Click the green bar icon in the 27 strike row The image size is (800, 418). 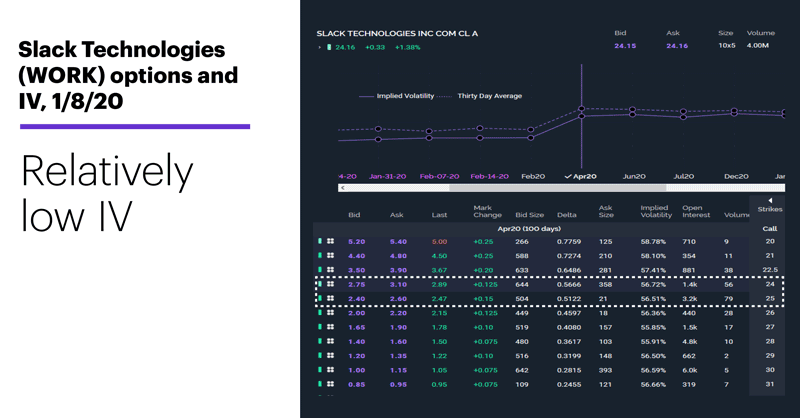point(320,327)
